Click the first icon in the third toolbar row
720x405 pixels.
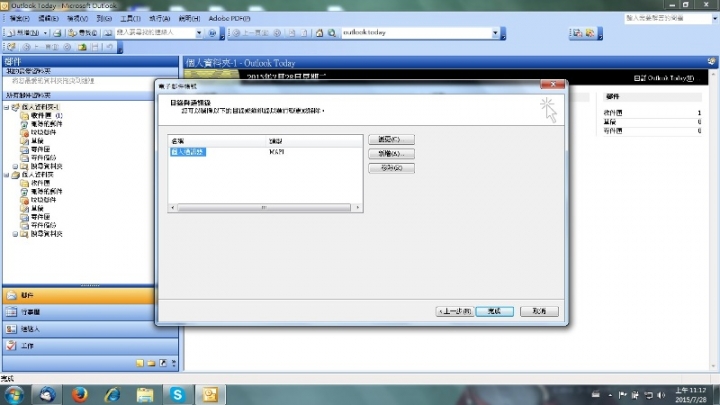12,47
